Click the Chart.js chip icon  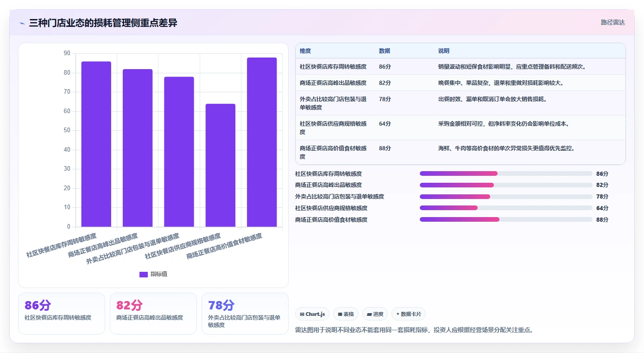pos(302,314)
